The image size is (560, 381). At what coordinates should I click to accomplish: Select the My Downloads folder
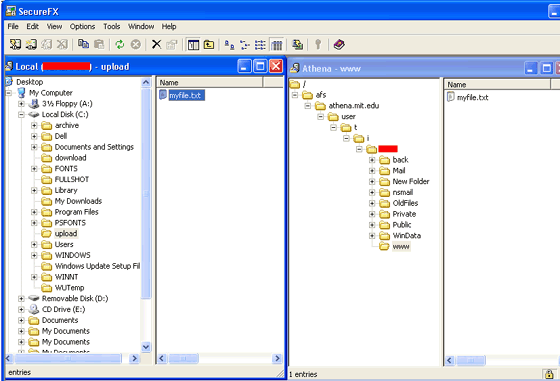tap(78, 201)
